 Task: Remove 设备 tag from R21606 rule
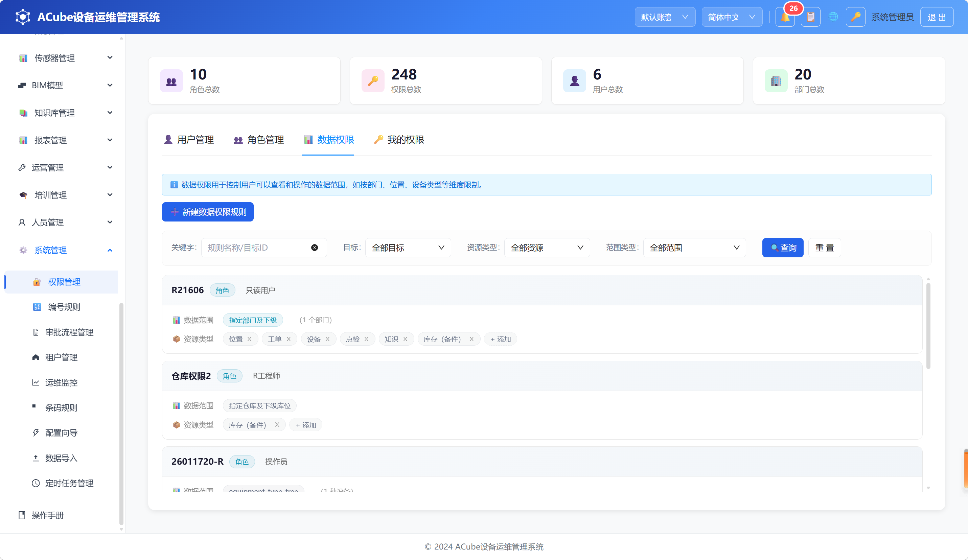tap(328, 339)
